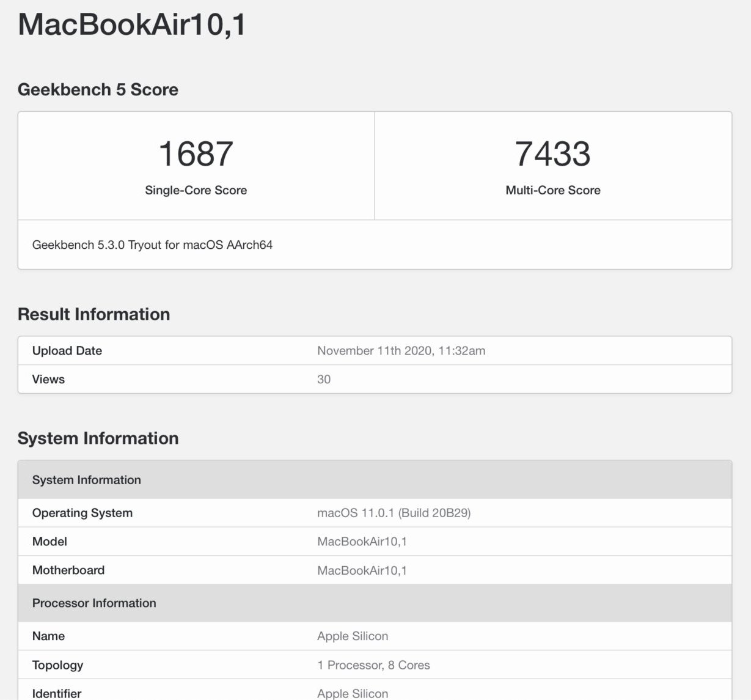Image resolution: width=751 pixels, height=700 pixels.
Task: Select the Apple Silicon processor name
Action: point(352,636)
